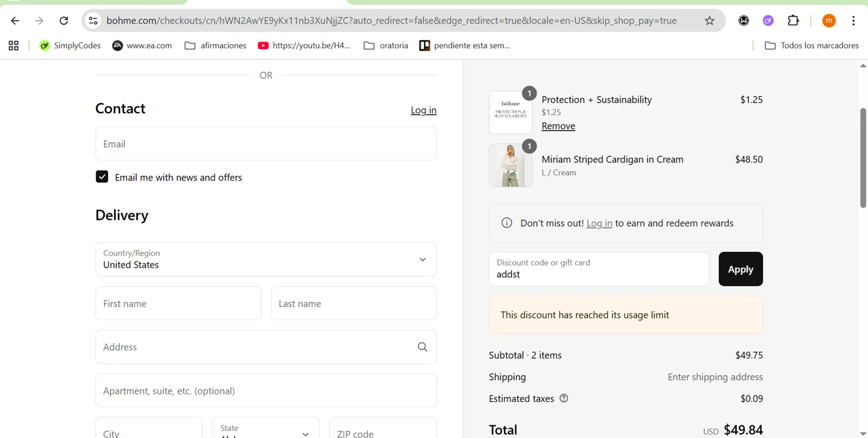Click the scrollbar up arrow
The height and width of the screenshot is (438, 868).
tap(863, 65)
